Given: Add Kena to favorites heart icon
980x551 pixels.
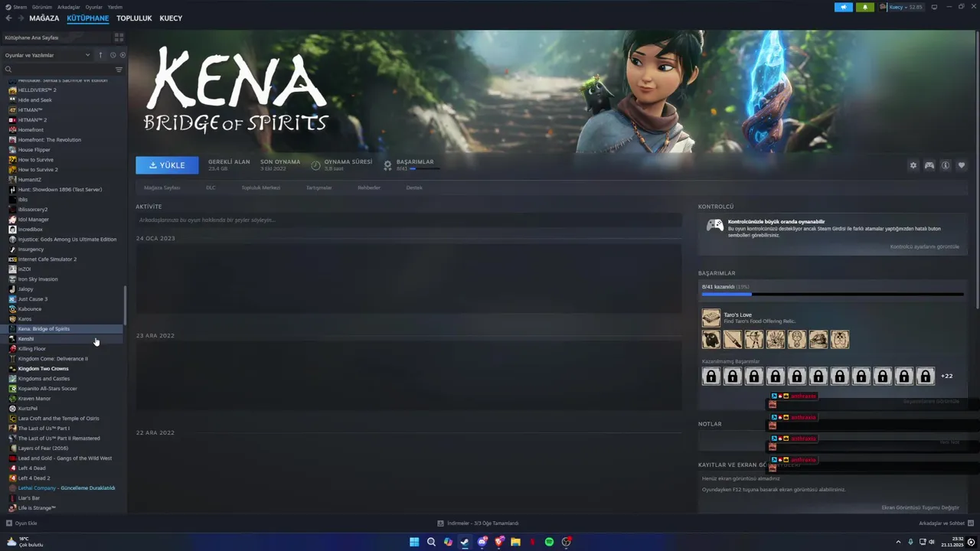Looking at the screenshot, I should tap(962, 165).
